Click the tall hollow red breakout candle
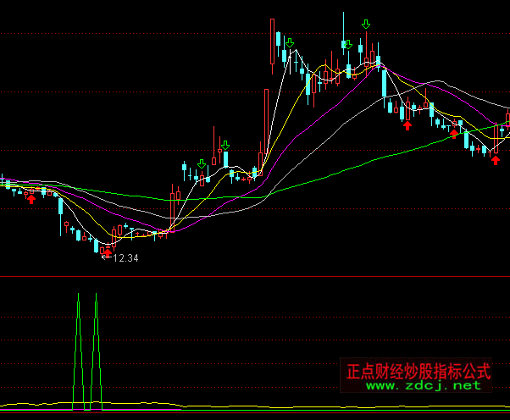510x420 pixels. 265,123
